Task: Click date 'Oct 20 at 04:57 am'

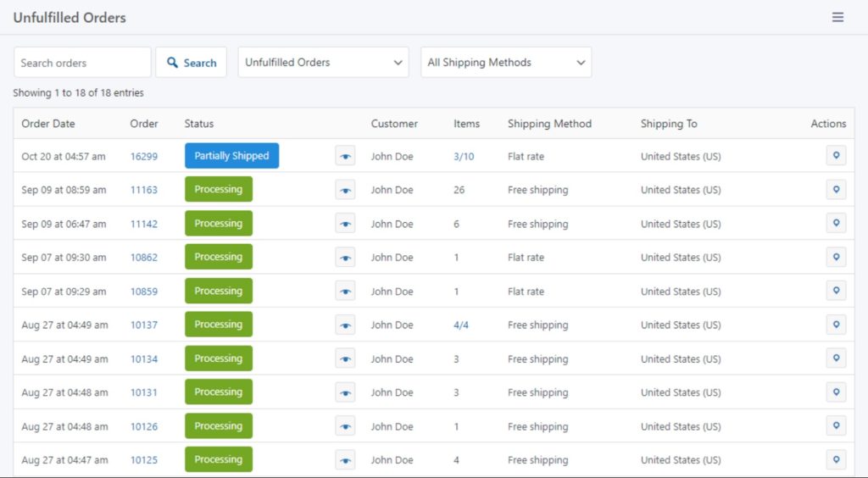Action: (63, 157)
